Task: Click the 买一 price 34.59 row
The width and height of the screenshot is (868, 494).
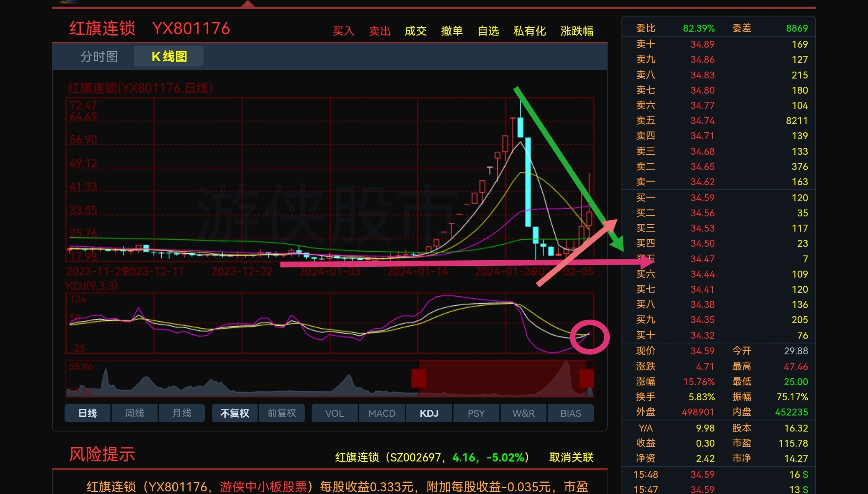Action: click(x=719, y=198)
